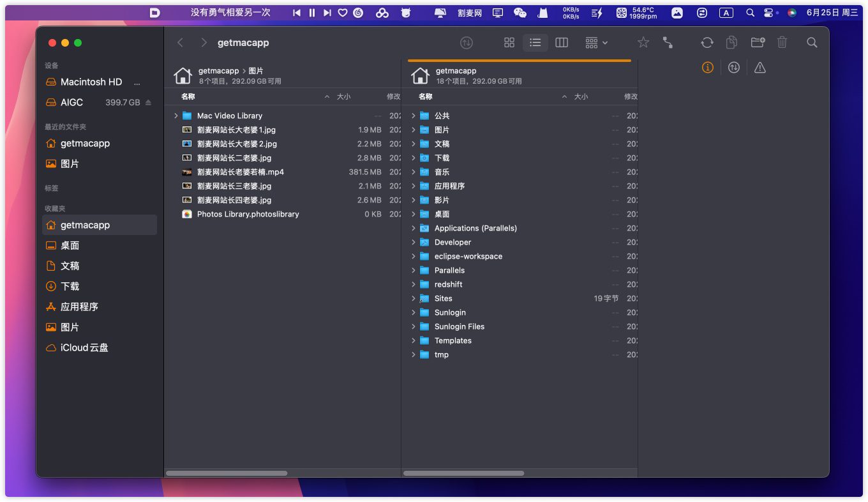
Task: Click the copy documents icon in toolbar
Action: [x=732, y=43]
